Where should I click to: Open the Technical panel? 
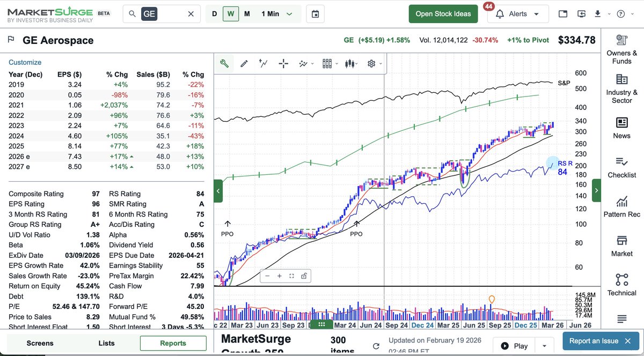[622, 285]
